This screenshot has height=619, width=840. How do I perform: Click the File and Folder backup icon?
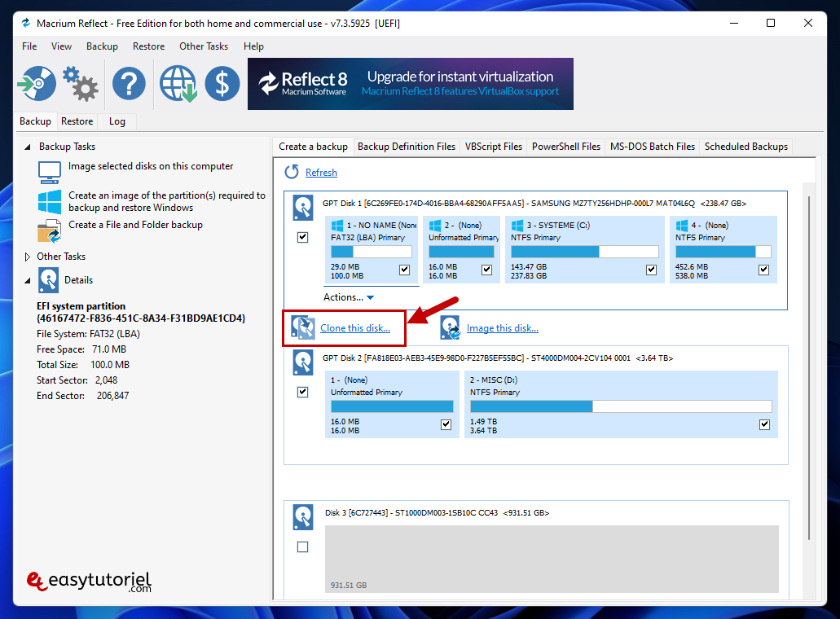(49, 230)
